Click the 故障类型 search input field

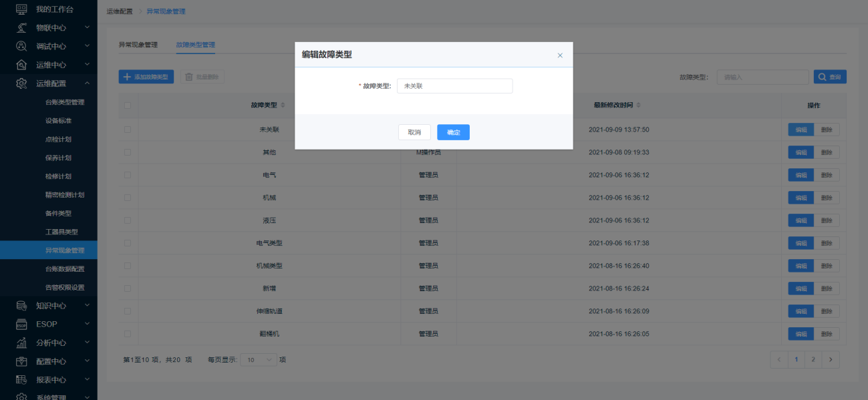click(x=763, y=77)
